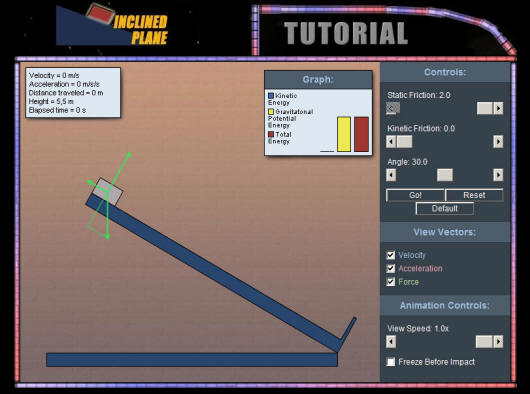The width and height of the screenshot is (530, 394).
Task: Decrease the Angle using left arrow
Action: [x=391, y=175]
